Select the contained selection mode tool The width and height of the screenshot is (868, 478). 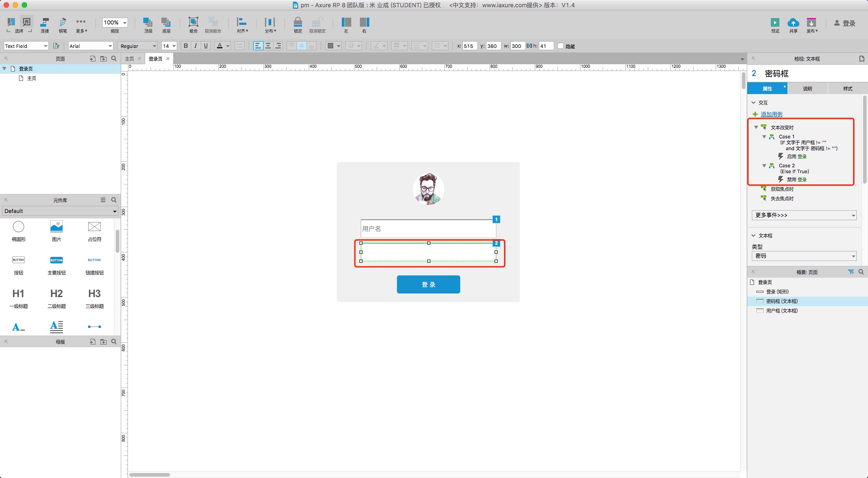point(27,22)
